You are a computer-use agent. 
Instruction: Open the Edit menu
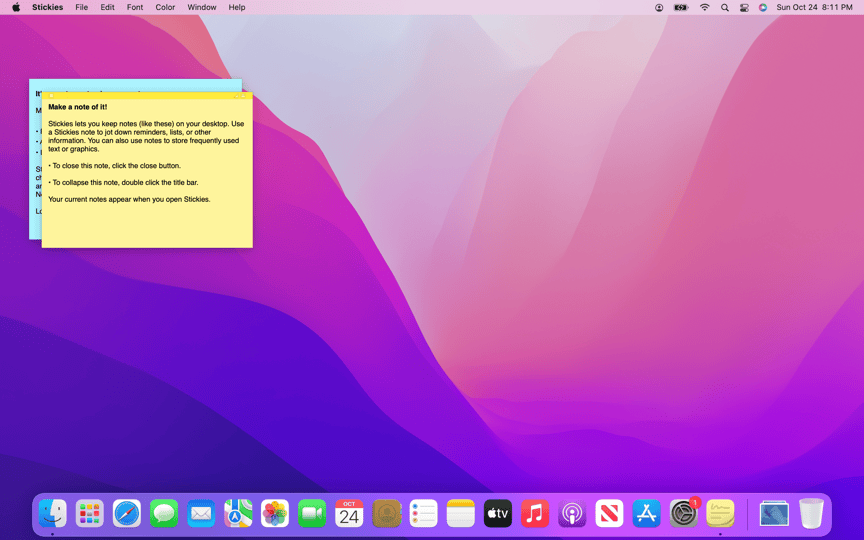[107, 7]
